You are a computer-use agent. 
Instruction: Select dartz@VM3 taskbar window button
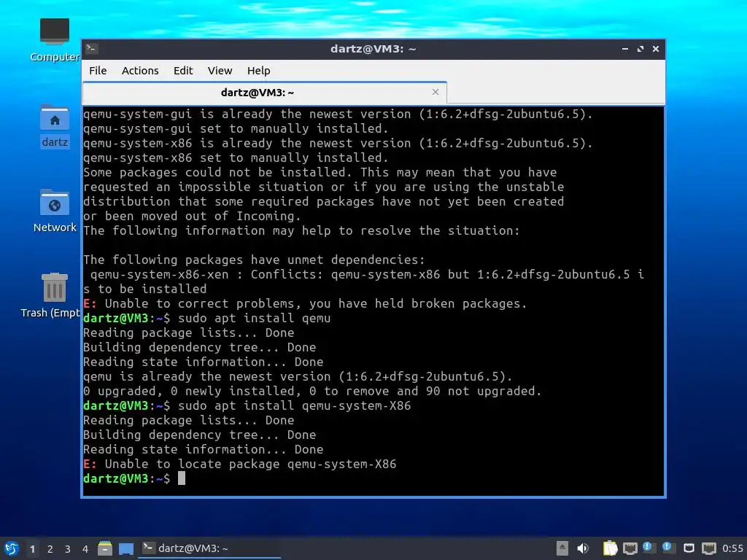(x=209, y=548)
